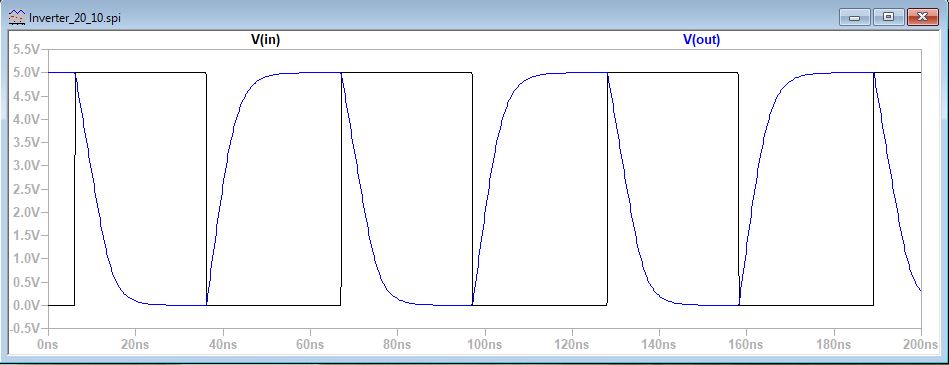Maximize the Inverter_20_10.spi plot window

point(888,18)
